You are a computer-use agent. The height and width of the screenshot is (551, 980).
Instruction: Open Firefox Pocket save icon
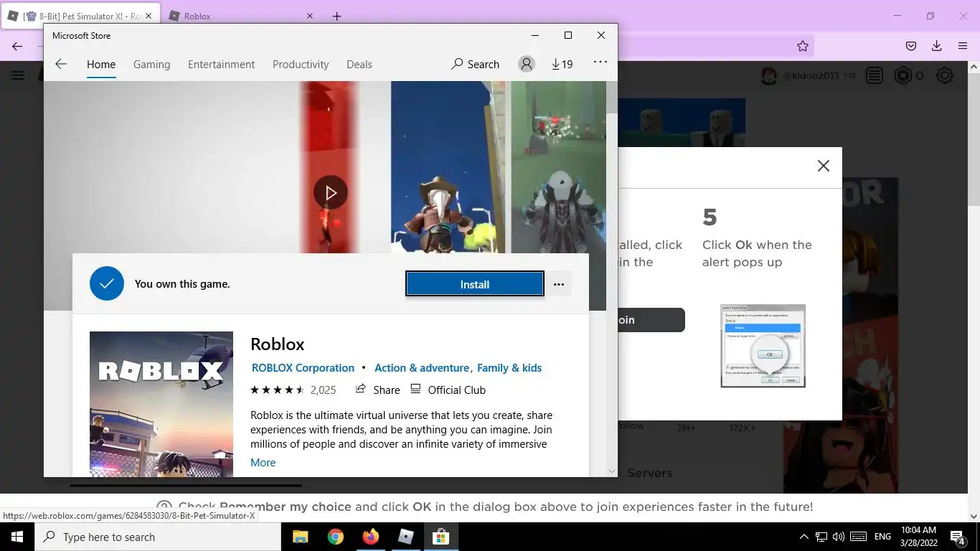click(910, 46)
